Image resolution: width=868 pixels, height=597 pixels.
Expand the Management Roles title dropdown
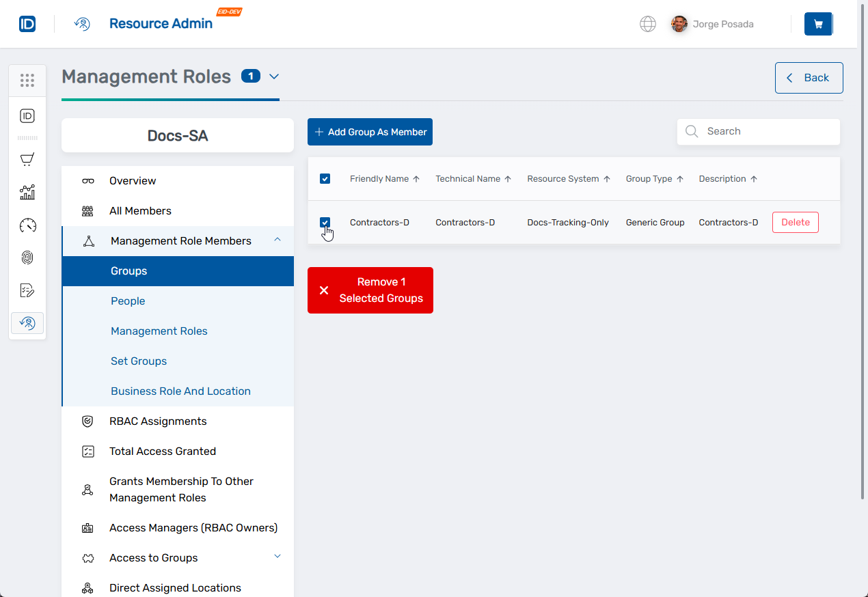click(274, 77)
